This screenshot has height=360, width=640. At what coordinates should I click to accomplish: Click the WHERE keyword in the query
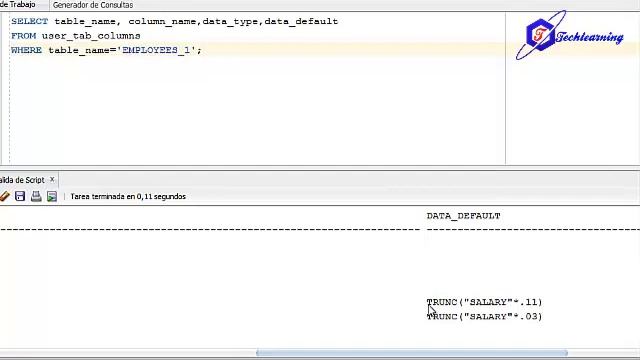click(x=27, y=50)
